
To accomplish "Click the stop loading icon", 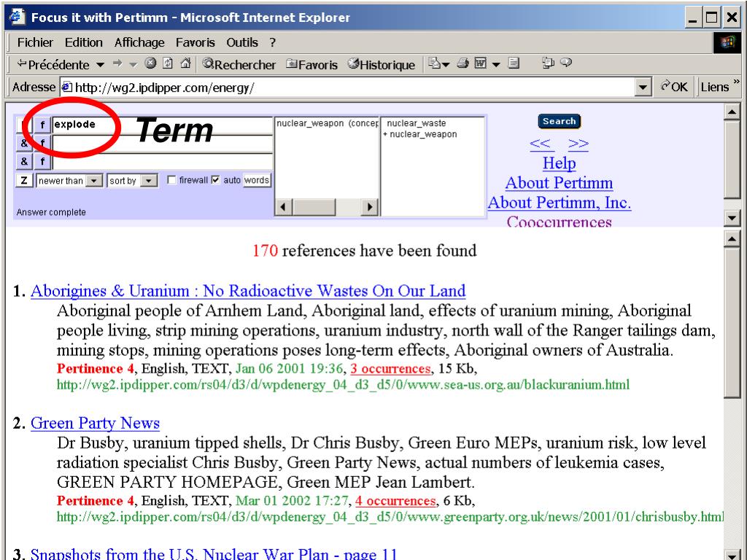I will [x=150, y=63].
